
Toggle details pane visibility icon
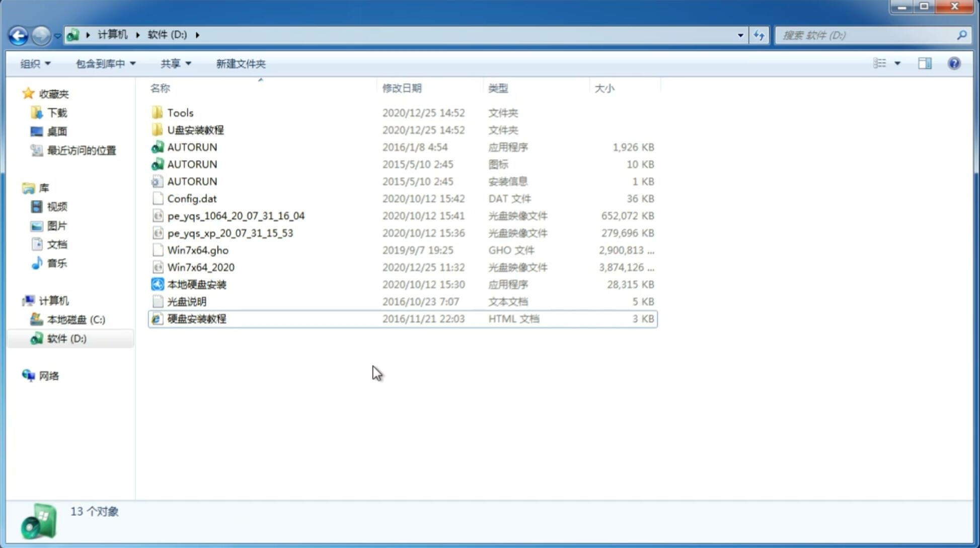[x=925, y=62]
